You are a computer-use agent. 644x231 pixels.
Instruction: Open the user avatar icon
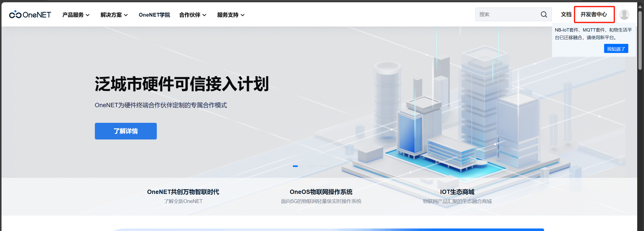pyautogui.click(x=624, y=14)
